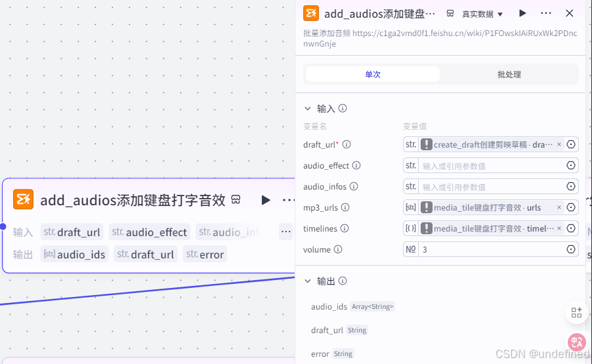This screenshot has height=364, width=592.
Task: Click the node's left connection port dot
Action: [3, 226]
